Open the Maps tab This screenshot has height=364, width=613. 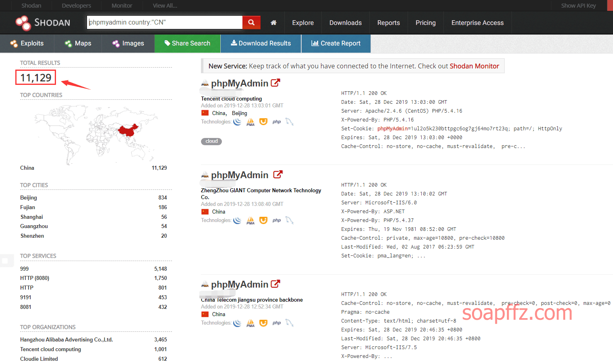[78, 43]
